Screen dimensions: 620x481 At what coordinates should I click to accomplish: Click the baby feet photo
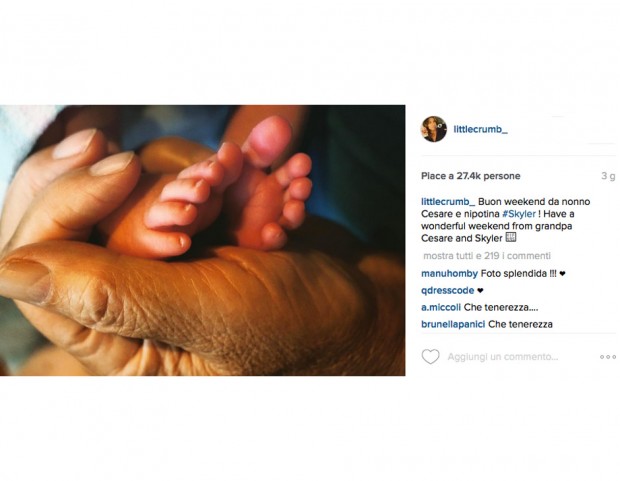tap(202, 240)
